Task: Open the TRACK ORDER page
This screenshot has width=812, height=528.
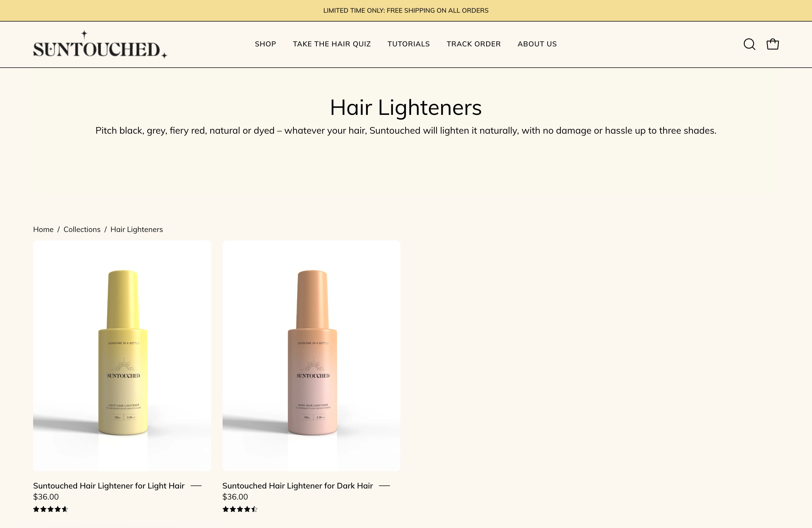Action: (x=474, y=44)
